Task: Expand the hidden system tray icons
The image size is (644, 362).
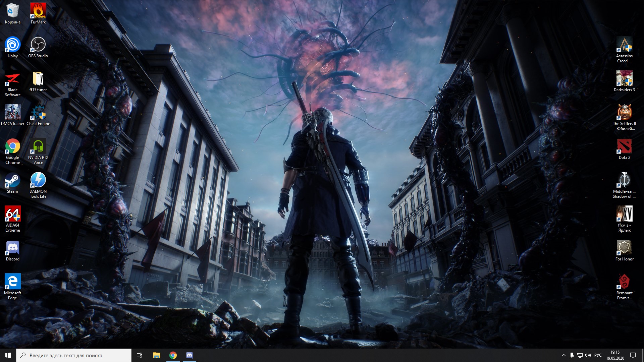Action: click(563, 355)
